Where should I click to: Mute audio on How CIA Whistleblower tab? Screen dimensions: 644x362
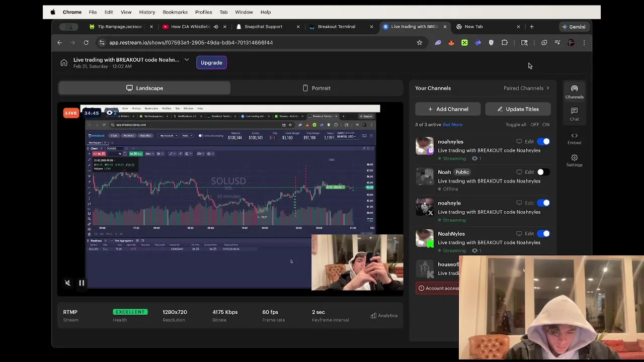tap(216, 27)
